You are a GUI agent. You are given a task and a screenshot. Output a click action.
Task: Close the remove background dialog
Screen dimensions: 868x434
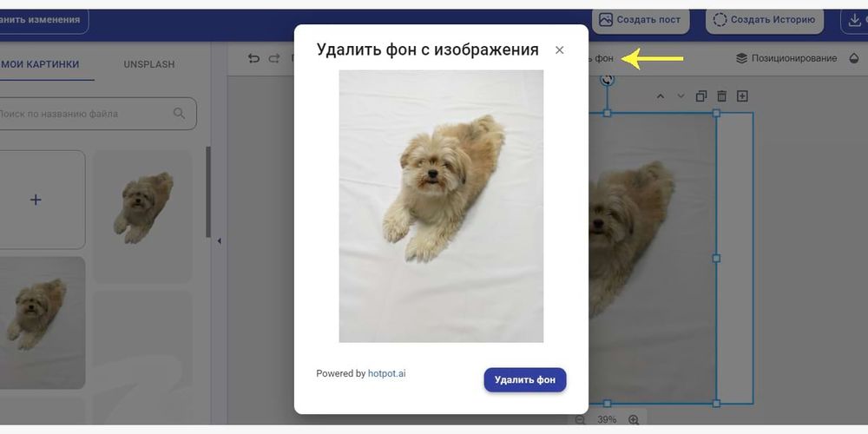(x=559, y=50)
